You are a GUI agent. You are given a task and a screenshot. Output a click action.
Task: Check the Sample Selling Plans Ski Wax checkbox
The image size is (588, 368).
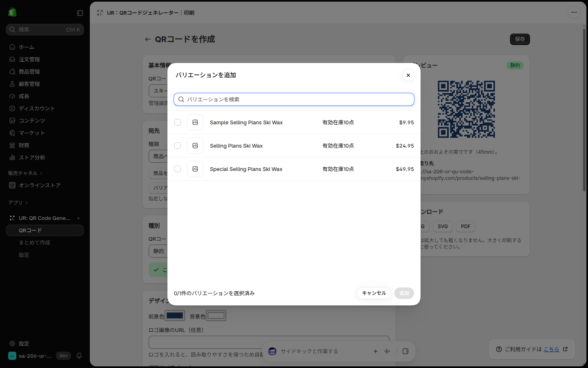[x=178, y=122]
